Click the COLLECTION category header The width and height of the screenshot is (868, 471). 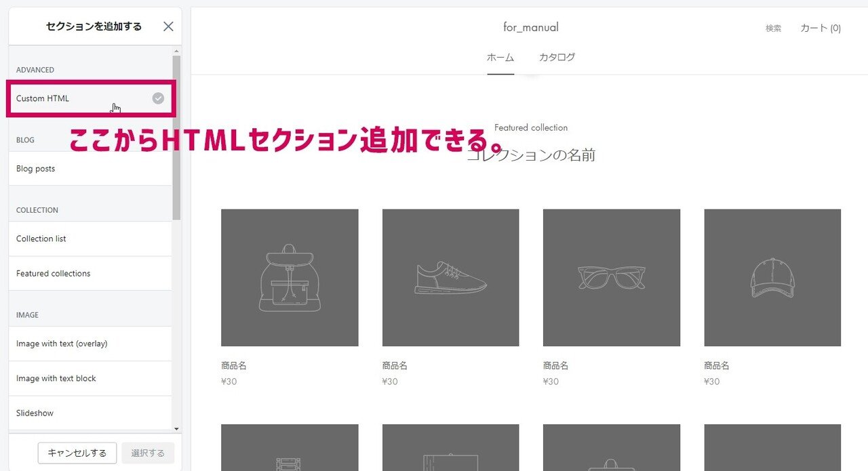pyautogui.click(x=37, y=210)
